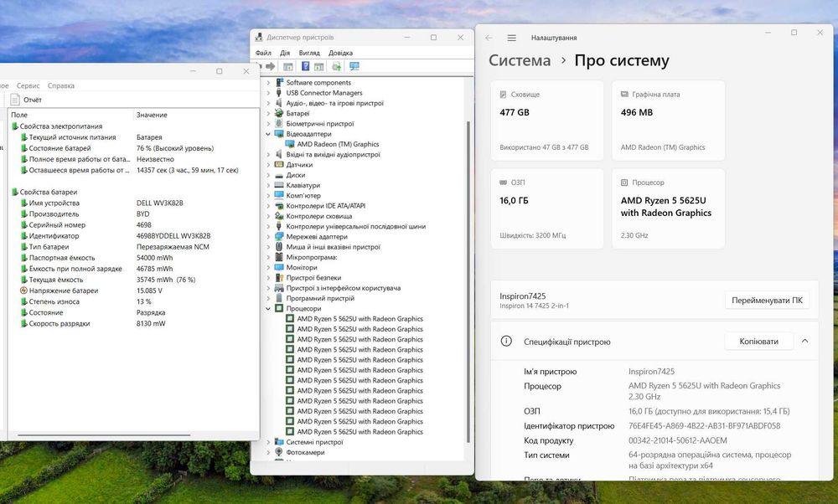The width and height of the screenshot is (838, 504).
Task: Open the Довідка menu
Action: (x=340, y=53)
